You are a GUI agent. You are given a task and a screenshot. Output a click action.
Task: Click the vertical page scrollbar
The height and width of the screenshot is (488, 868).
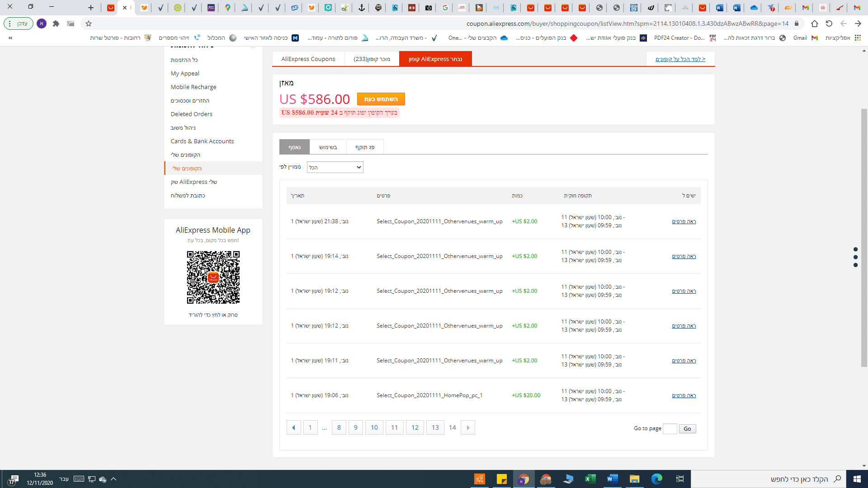coord(864,237)
